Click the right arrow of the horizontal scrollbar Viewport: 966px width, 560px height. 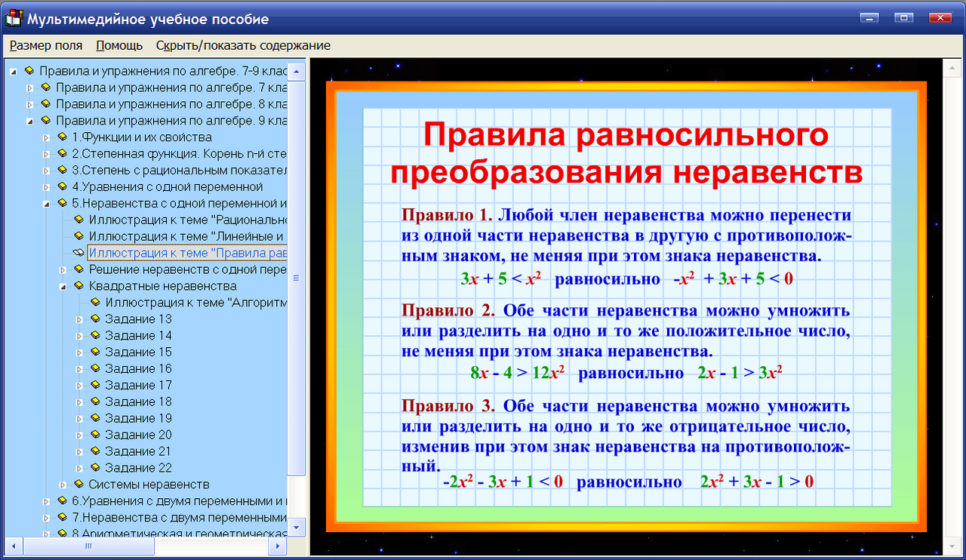click(x=278, y=546)
